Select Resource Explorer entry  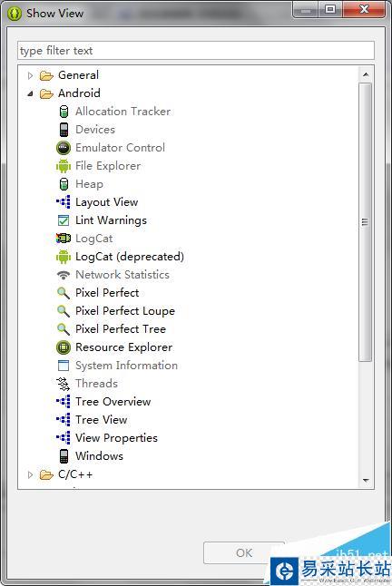(123, 347)
